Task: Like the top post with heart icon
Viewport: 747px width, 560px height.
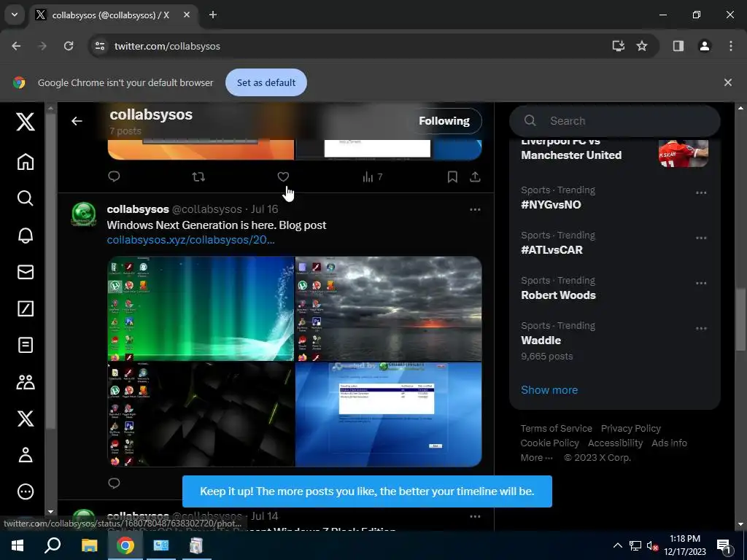Action: pos(283,176)
